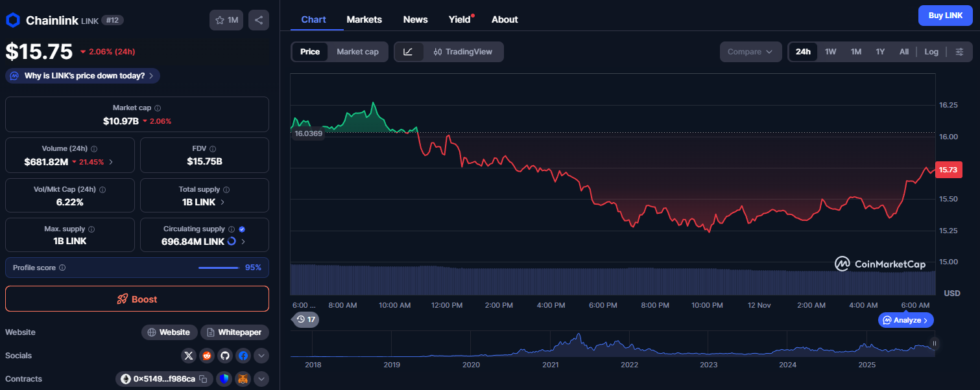Set chart range to 1W

tap(830, 52)
